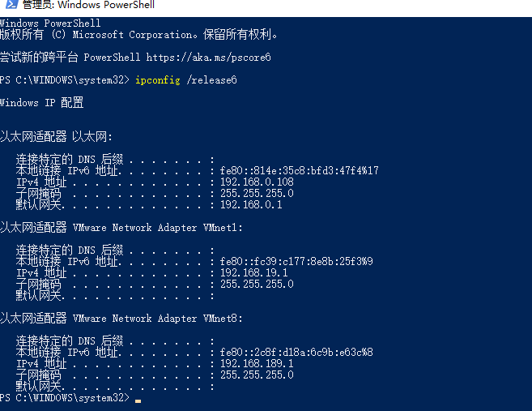Click the https://aka.ms/pscore6 URL text
532x411 pixels.
click(x=209, y=58)
